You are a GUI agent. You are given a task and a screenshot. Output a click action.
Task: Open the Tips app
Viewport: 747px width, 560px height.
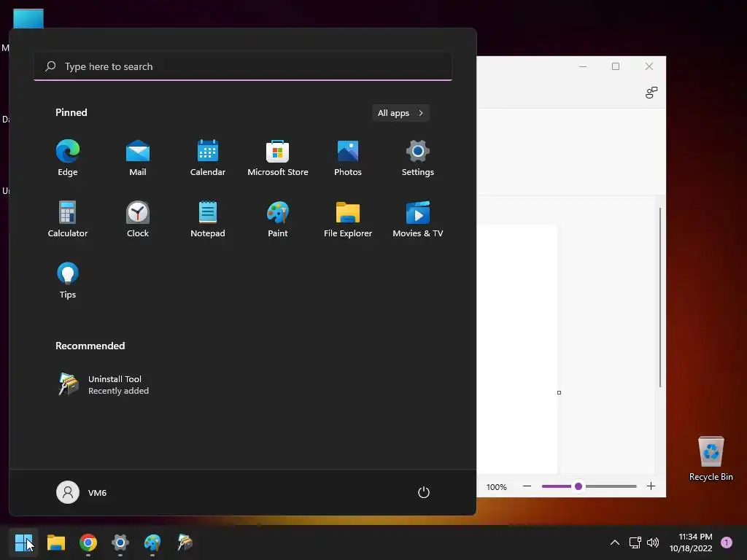(68, 281)
